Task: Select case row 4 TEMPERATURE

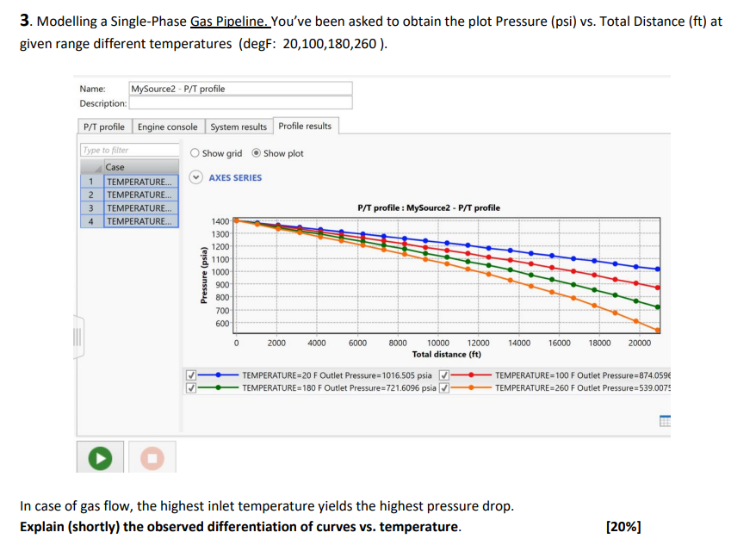Action: 141,220
